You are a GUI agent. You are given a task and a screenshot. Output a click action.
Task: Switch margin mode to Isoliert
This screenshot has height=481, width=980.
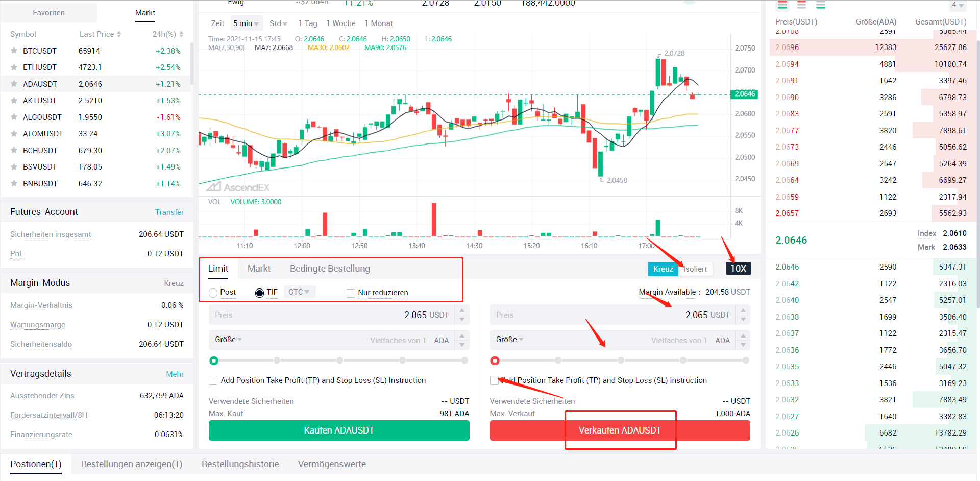click(x=695, y=269)
